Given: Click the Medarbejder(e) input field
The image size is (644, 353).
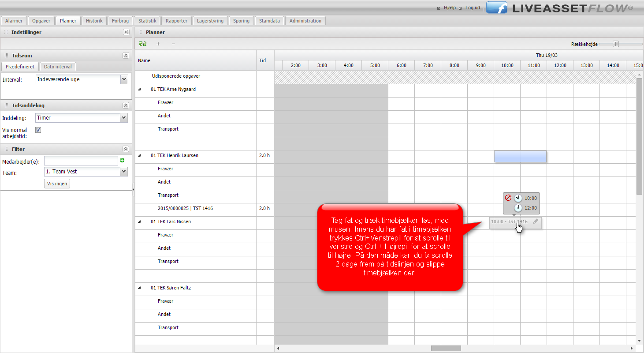Looking at the screenshot, I should pyautogui.click(x=81, y=161).
